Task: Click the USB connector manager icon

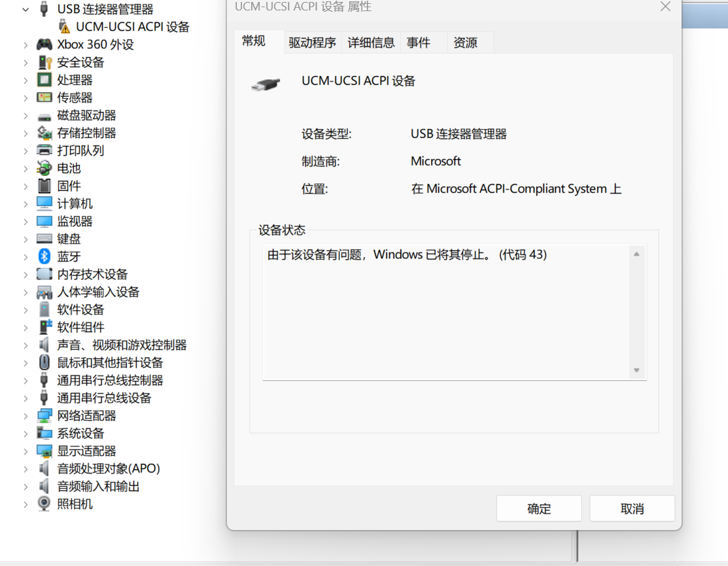Action: coord(44,9)
